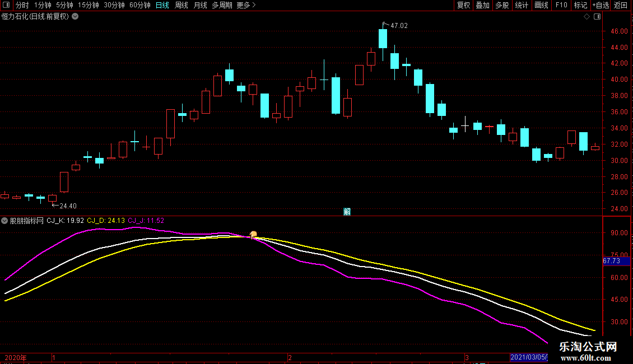Add stock to watchlist with +自选
The height and width of the screenshot is (364, 633).
click(x=601, y=5)
